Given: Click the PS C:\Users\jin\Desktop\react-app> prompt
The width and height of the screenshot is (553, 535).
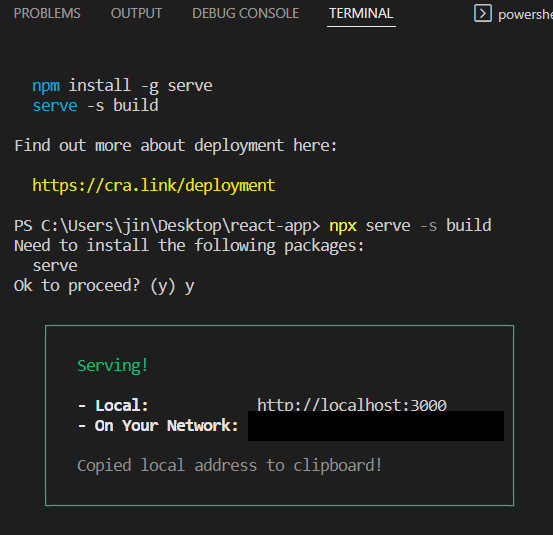Looking at the screenshot, I should (x=167, y=226).
